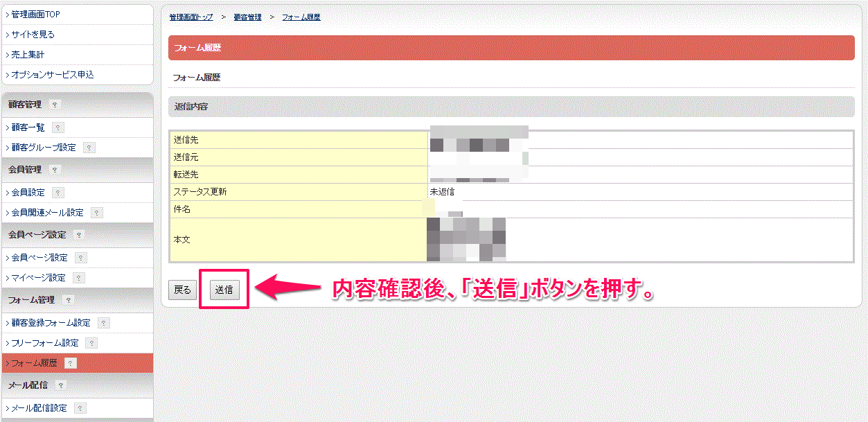
Task: Click help icon next to 会員設定
Action: 58,193
